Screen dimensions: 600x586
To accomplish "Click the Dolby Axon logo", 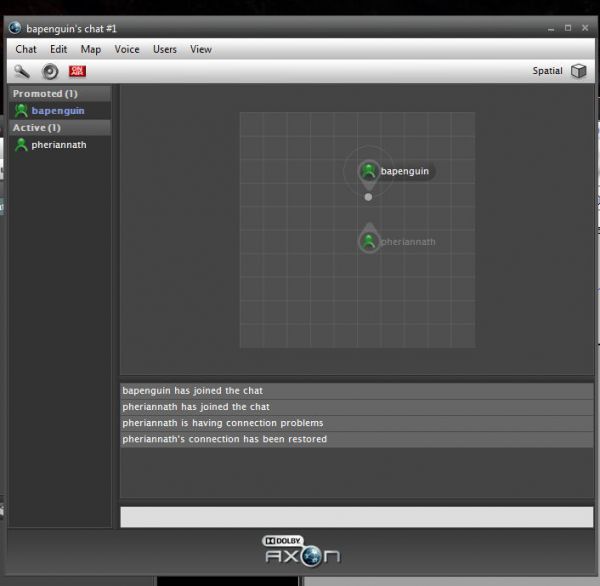I will pyautogui.click(x=302, y=550).
